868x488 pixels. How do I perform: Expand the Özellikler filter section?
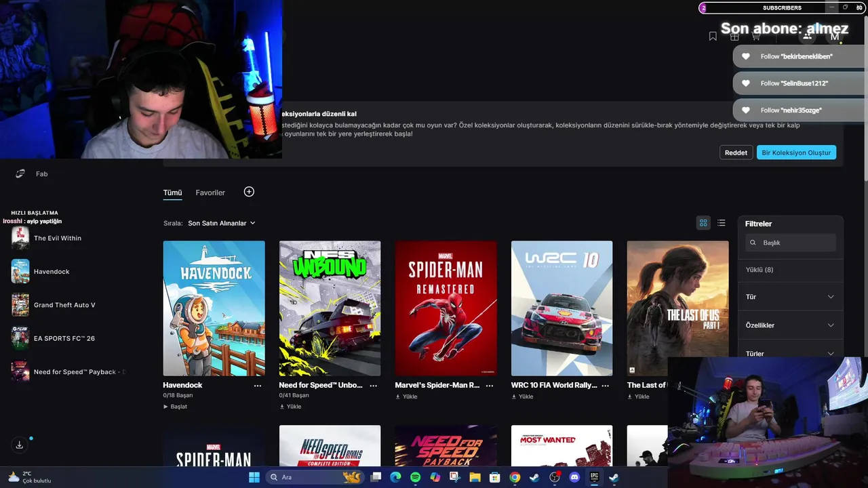[x=790, y=325]
